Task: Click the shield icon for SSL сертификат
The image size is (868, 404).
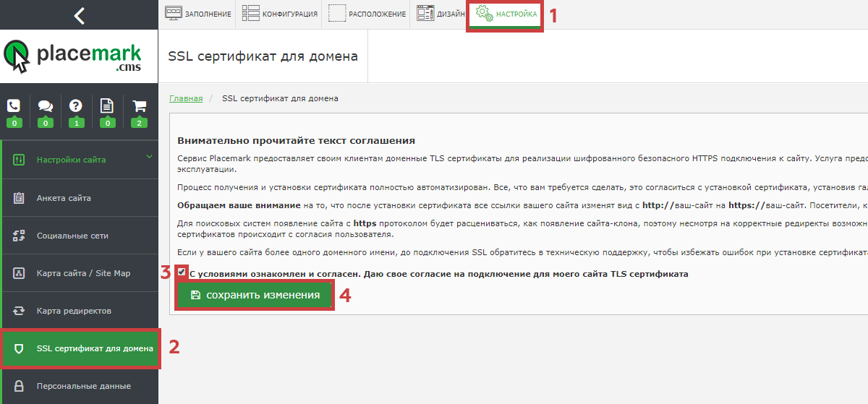Action: click(x=20, y=348)
